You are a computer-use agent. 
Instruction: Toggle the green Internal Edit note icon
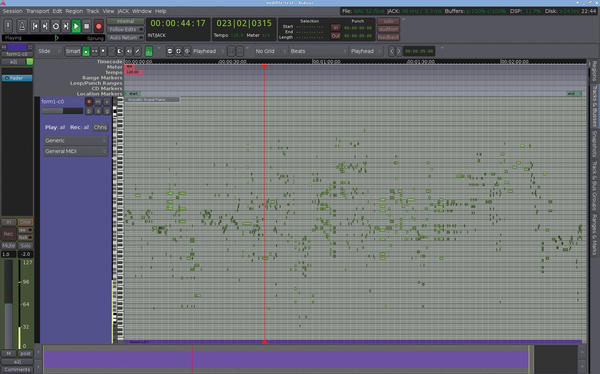pyautogui.click(x=149, y=51)
